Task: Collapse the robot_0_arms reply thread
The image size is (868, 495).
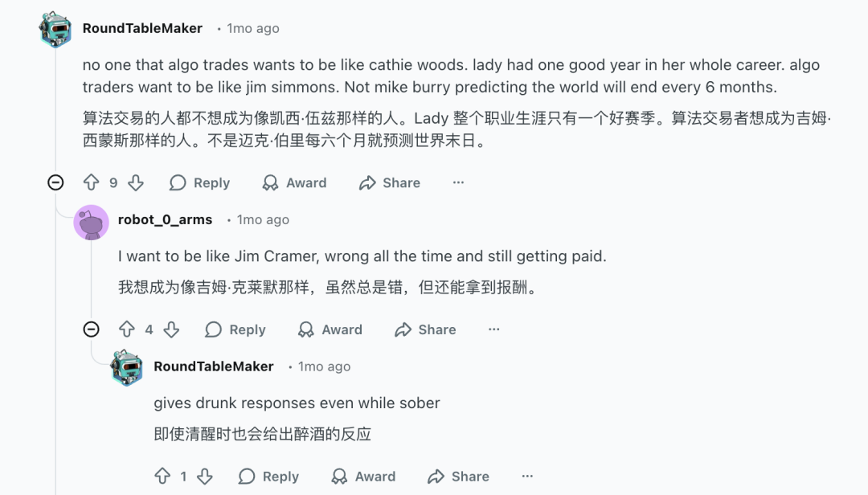Action: pos(92,329)
